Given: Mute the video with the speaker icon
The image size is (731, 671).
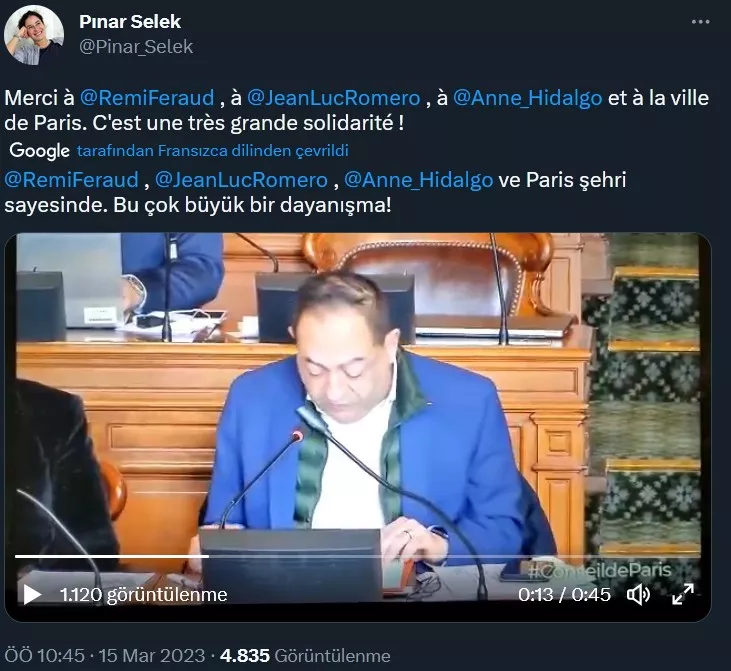Looking at the screenshot, I should point(638,595).
